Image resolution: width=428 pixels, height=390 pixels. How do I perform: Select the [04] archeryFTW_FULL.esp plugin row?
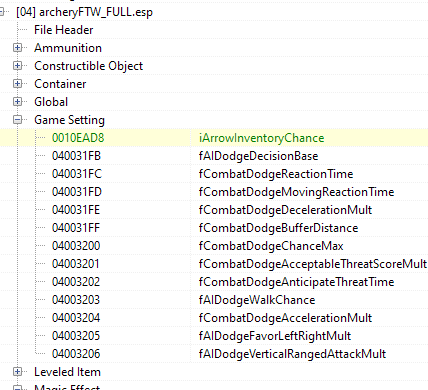pyautogui.click(x=84, y=12)
